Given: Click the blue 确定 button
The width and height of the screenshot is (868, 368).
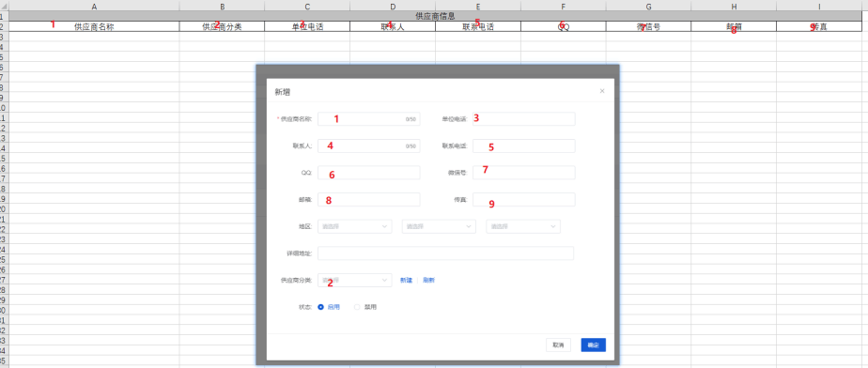Looking at the screenshot, I should point(594,345).
